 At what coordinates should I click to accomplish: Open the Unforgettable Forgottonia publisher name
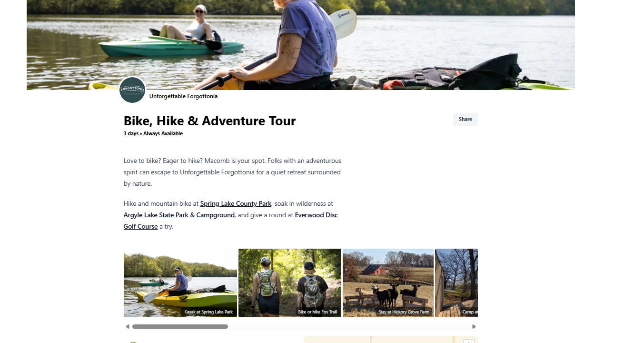183,96
